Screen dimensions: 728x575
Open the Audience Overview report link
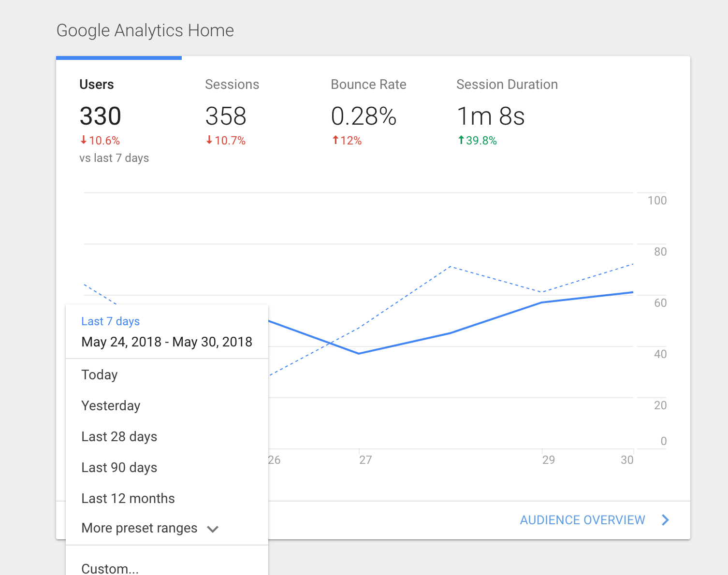click(582, 520)
